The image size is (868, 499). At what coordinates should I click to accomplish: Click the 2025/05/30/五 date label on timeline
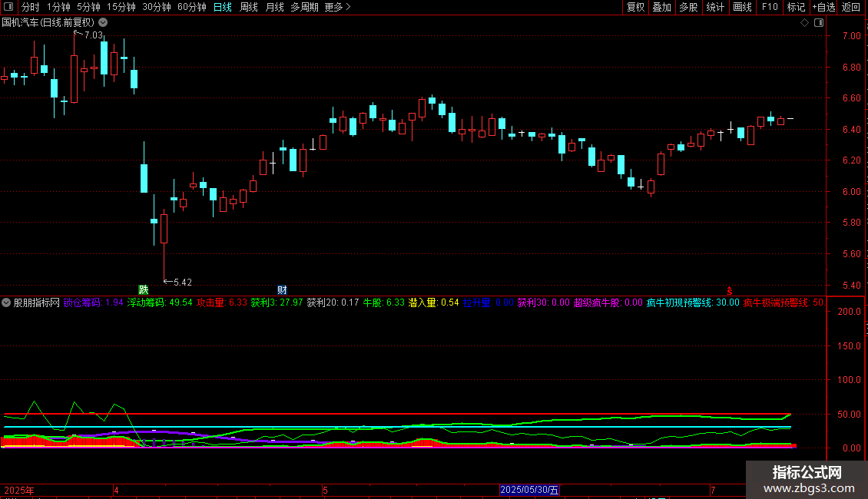[x=529, y=490]
